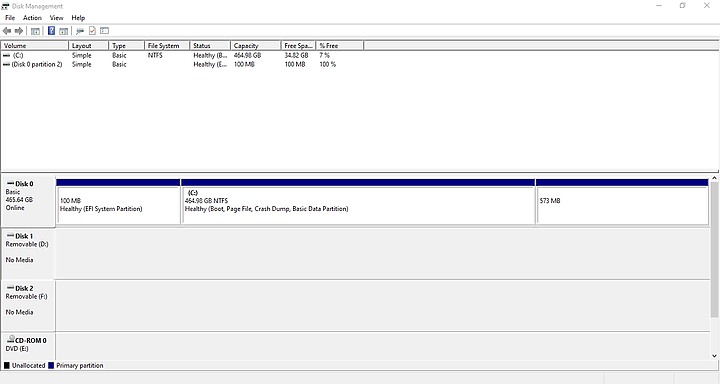Open the Action menu
Viewport: 720px width, 384px height.
tap(32, 17)
